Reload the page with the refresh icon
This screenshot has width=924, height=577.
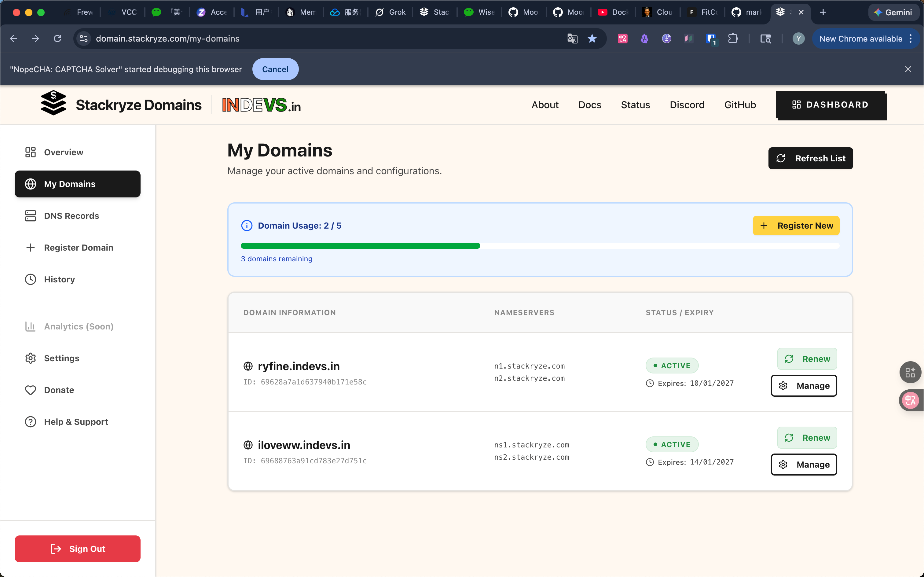tap(58, 39)
